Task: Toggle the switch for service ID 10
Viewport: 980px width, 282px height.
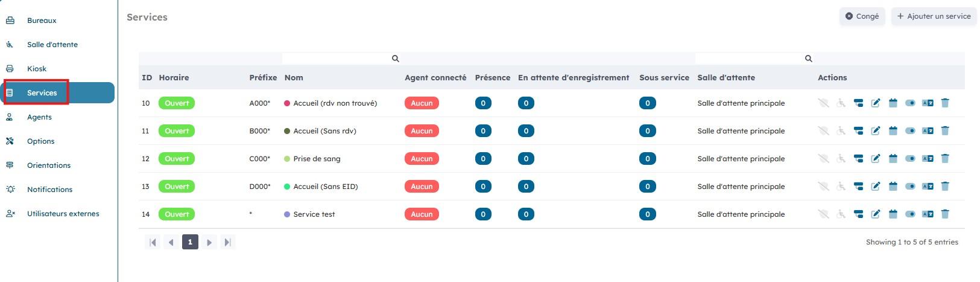Action: (910, 103)
